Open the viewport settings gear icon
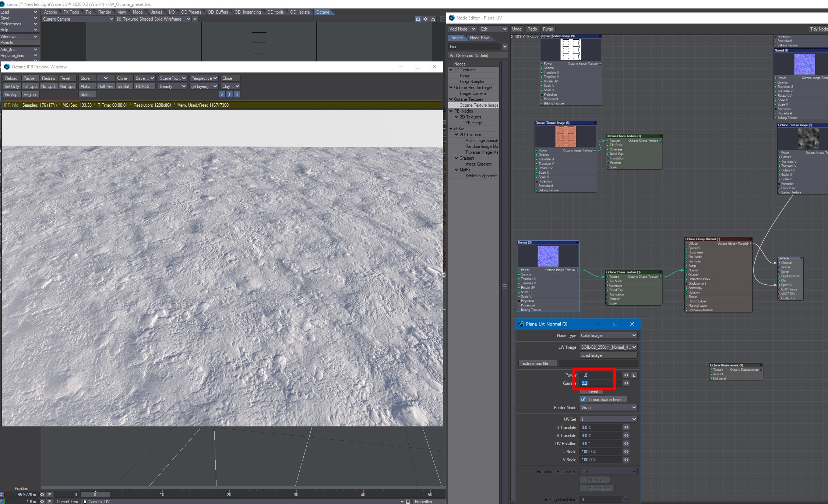This screenshot has height=504, width=828. click(x=425, y=19)
